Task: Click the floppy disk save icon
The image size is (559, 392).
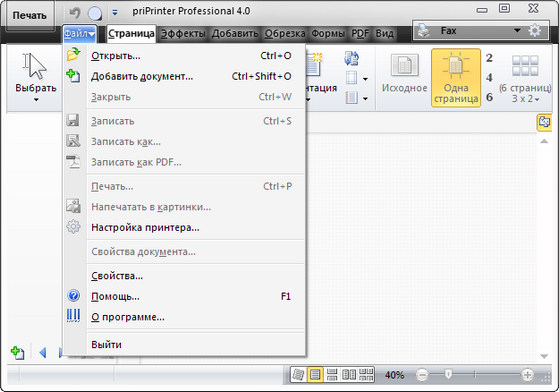Action: [x=73, y=120]
